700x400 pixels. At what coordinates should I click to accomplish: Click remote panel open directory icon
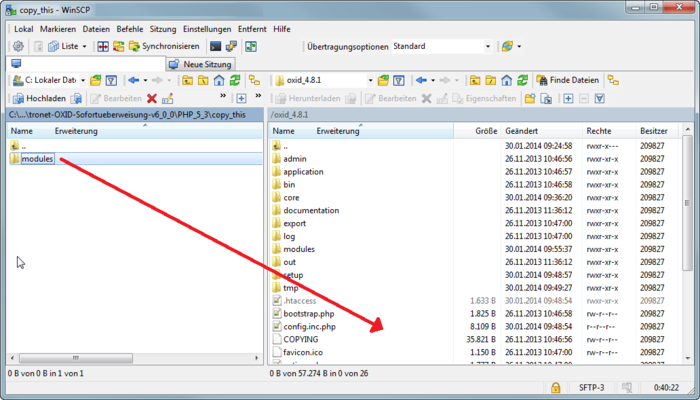383,80
